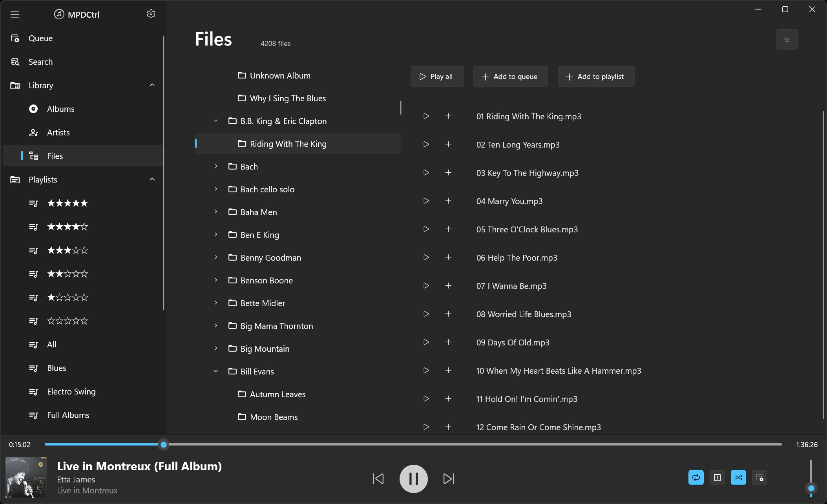This screenshot has height=504, width=827.
Task: Open the queue view icon in player bar
Action: [759, 478]
